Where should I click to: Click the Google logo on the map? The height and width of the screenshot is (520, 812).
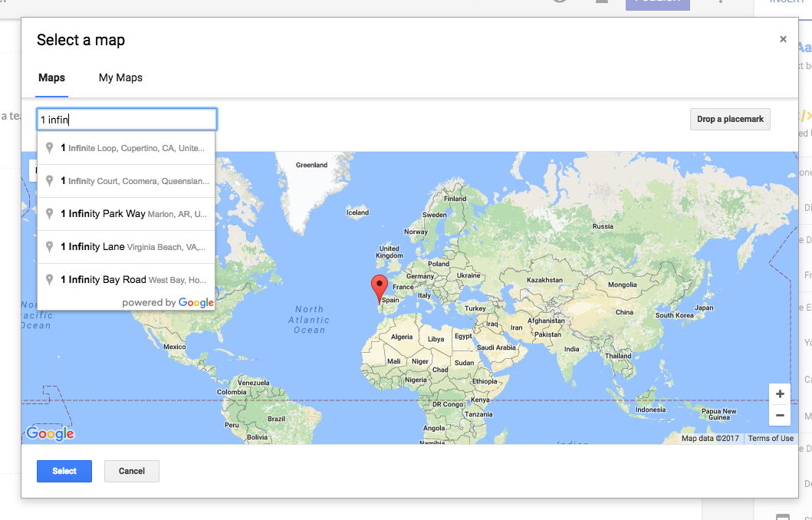pos(50,434)
